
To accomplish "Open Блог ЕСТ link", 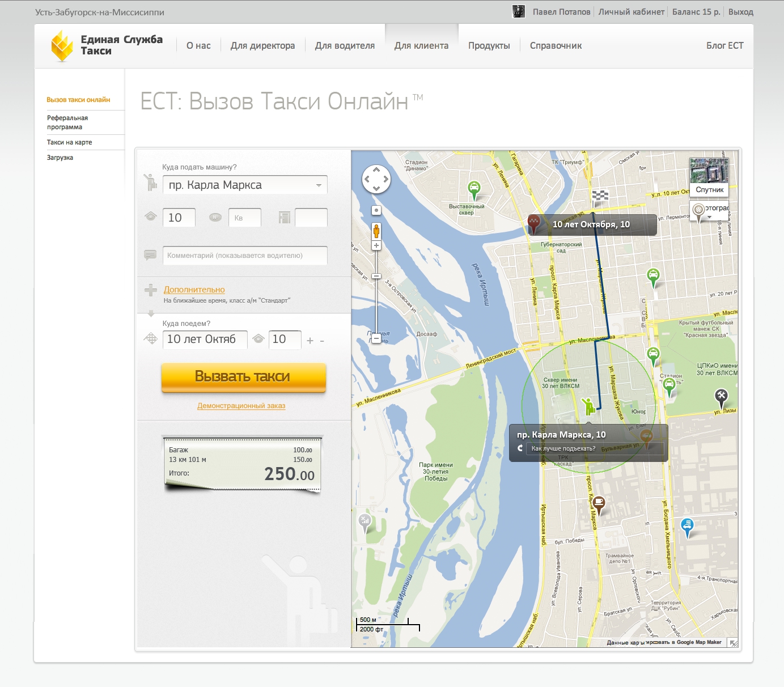I will pyautogui.click(x=724, y=45).
